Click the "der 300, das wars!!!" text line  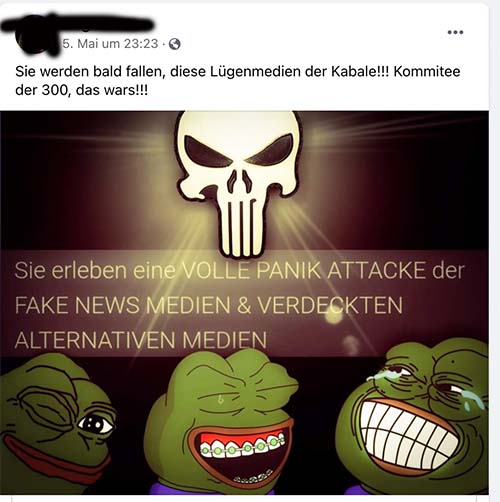(x=81, y=90)
